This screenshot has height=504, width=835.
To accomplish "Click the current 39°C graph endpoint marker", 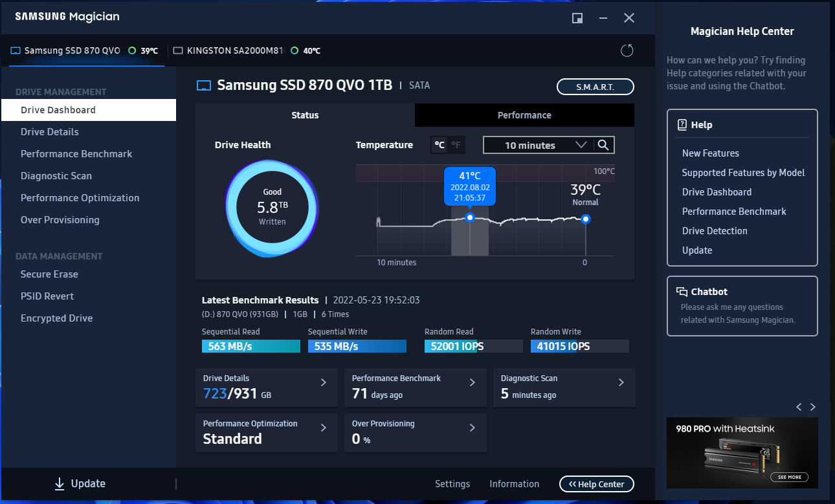I will (x=586, y=219).
